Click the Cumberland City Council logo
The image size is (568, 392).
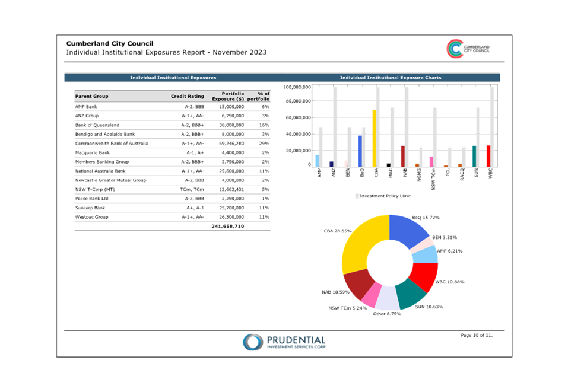pyautogui.click(x=455, y=49)
